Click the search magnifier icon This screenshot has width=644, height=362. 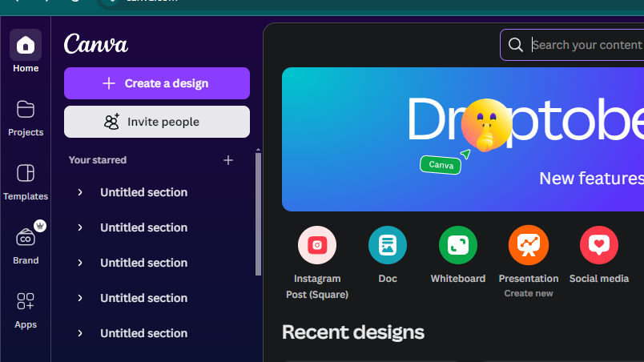coord(516,45)
